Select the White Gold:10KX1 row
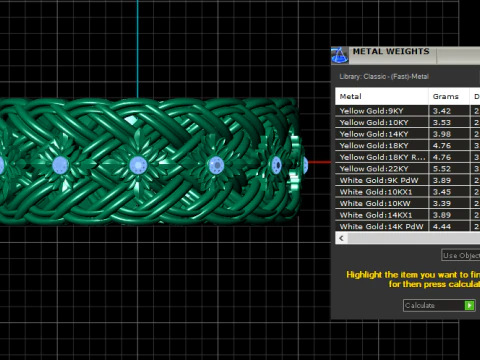Viewport: 480px width, 360px height. [407, 192]
